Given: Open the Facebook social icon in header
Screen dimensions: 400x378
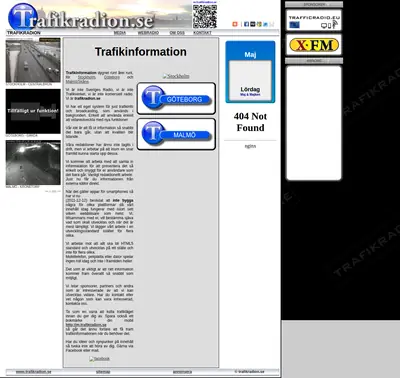Looking at the screenshot, I should [246, 24].
